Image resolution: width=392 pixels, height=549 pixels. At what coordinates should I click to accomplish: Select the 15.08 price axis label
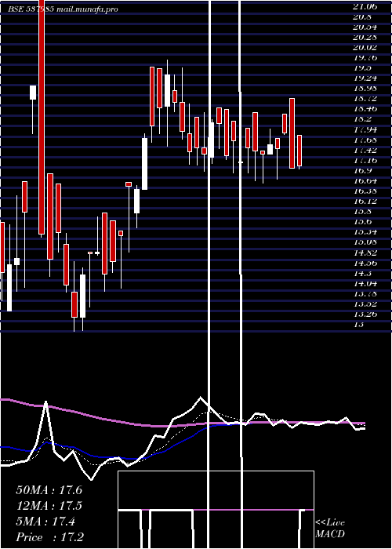pos(365,242)
